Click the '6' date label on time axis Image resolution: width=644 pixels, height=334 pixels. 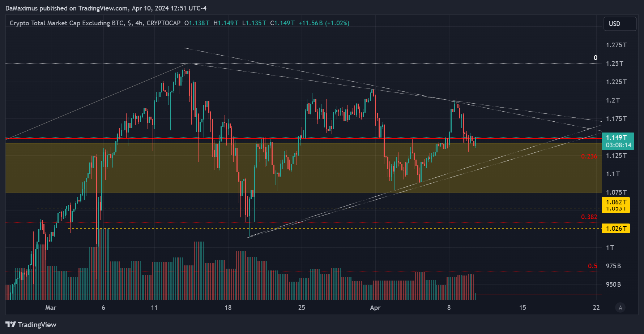click(103, 308)
